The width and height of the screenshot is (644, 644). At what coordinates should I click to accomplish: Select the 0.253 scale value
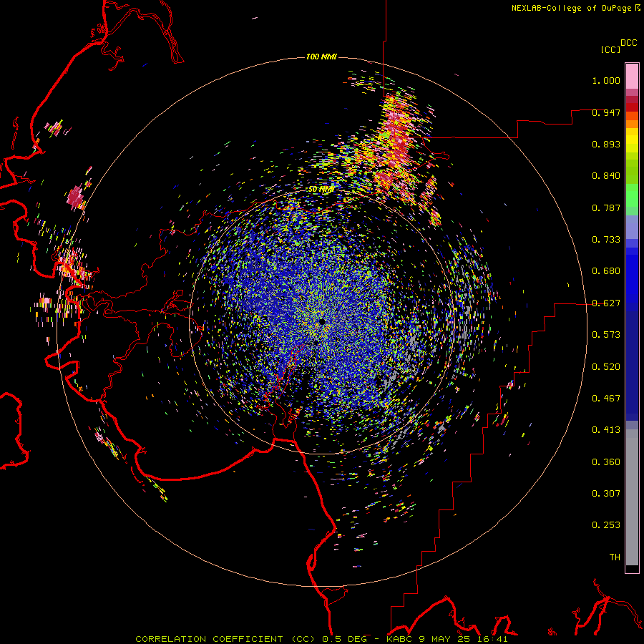[x=606, y=525]
